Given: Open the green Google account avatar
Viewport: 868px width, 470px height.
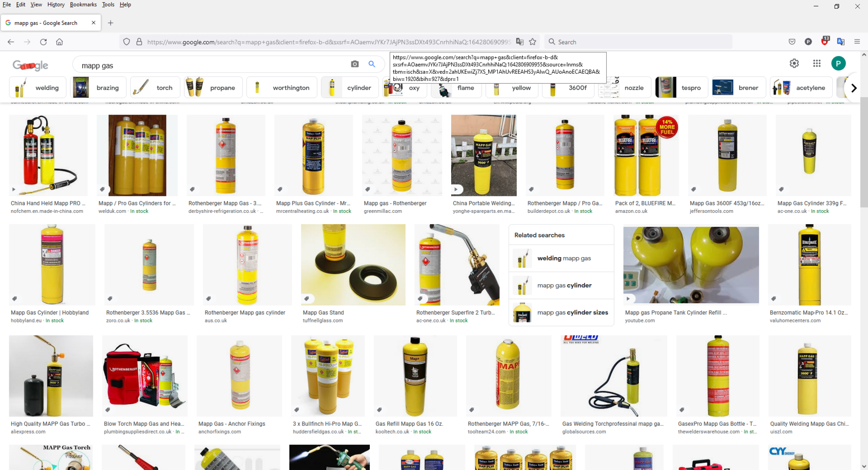Looking at the screenshot, I should pyautogui.click(x=838, y=63).
